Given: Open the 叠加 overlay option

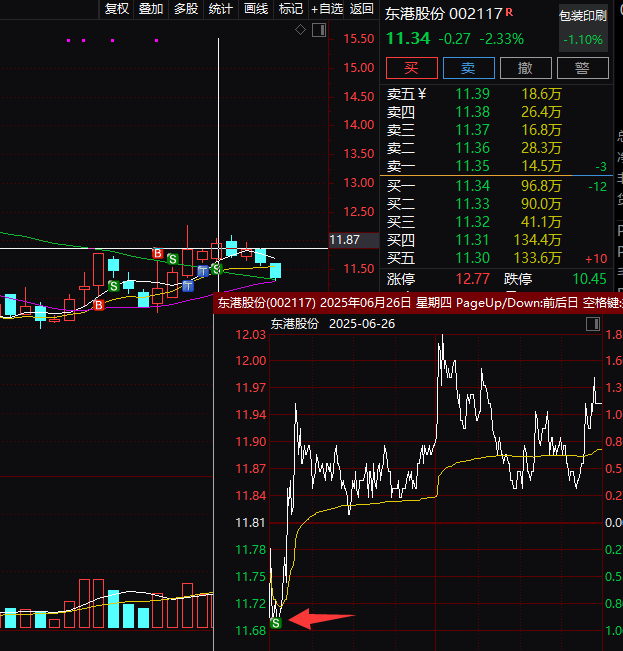Looking at the screenshot, I should coord(151,9).
